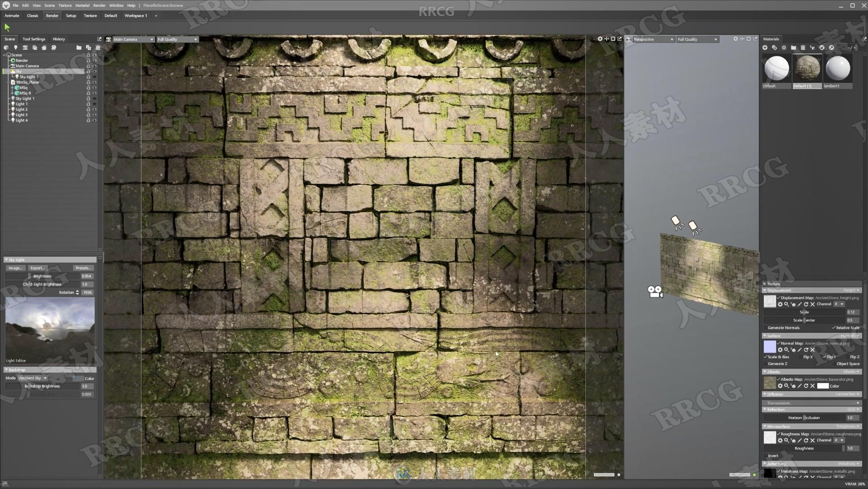Screen dimensions: 868x489
Task: Click the Sky Light Export... button
Action: tap(37, 268)
